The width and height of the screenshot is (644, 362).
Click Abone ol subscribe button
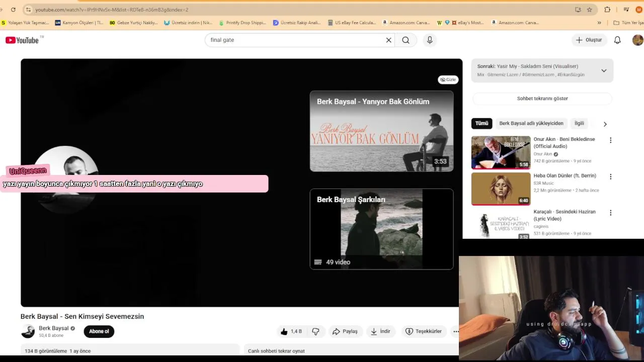(99, 331)
